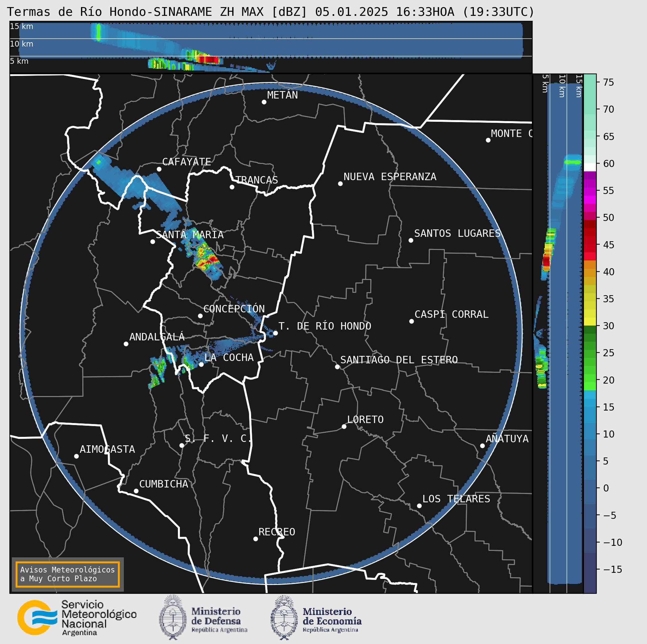Viewport: 647px width, 644px height.
Task: Click the ANDALGALÁ marker dot
Action: pos(126,344)
